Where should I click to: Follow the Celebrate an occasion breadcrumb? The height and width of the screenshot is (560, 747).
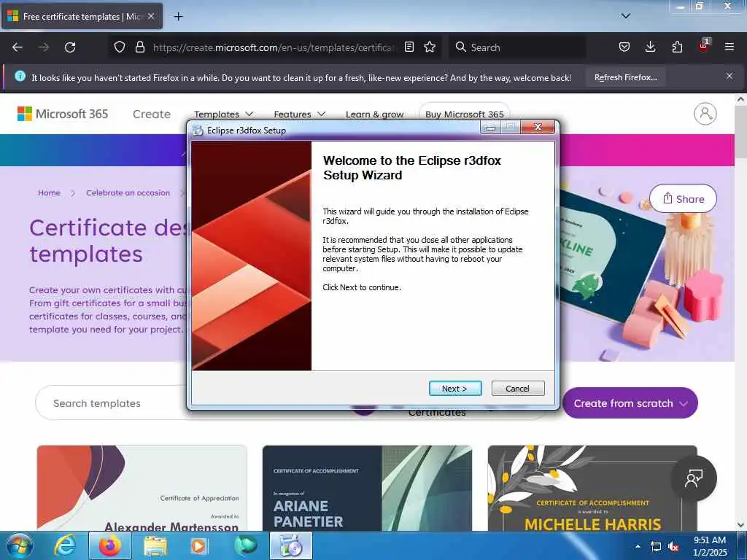(128, 192)
